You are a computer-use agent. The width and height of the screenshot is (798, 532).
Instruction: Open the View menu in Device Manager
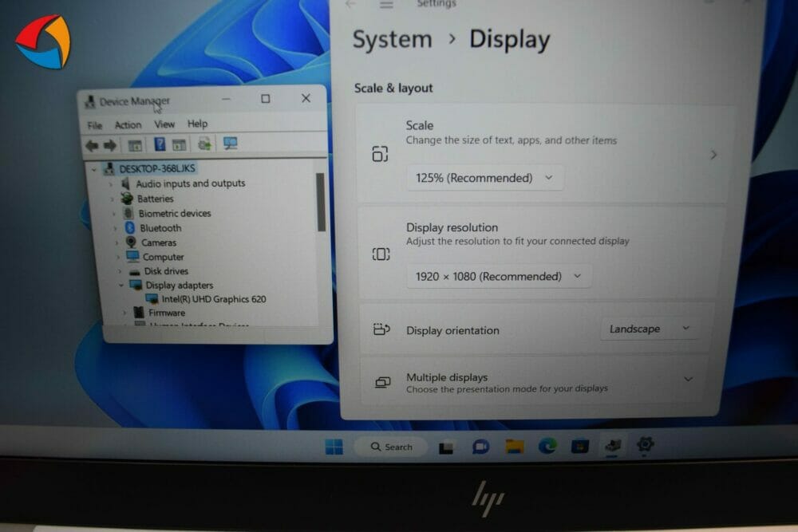click(164, 124)
